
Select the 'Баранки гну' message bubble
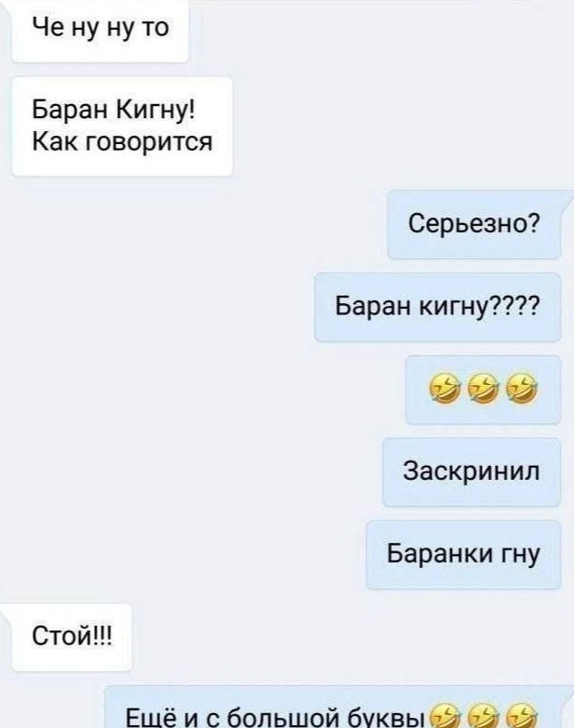click(x=463, y=554)
